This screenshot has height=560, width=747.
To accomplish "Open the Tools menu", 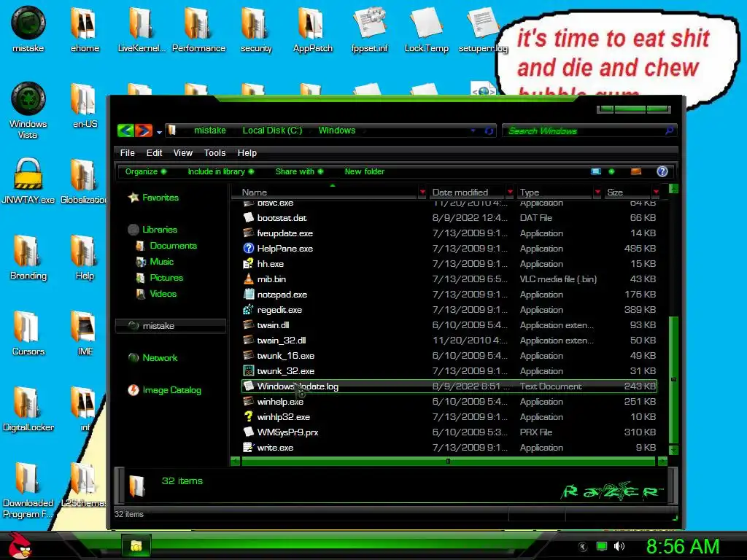I will tap(214, 153).
